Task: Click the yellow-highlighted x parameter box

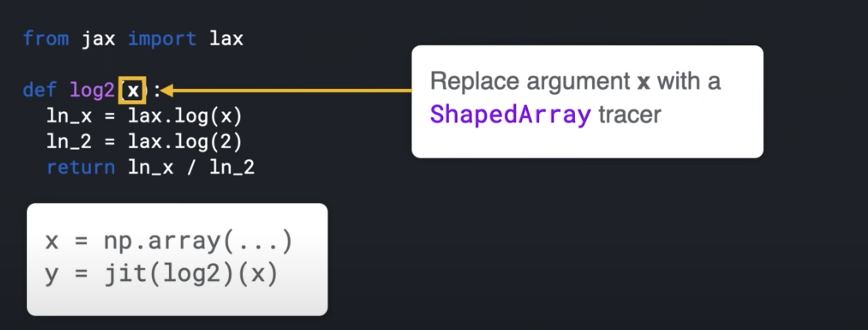Action: click(x=132, y=91)
